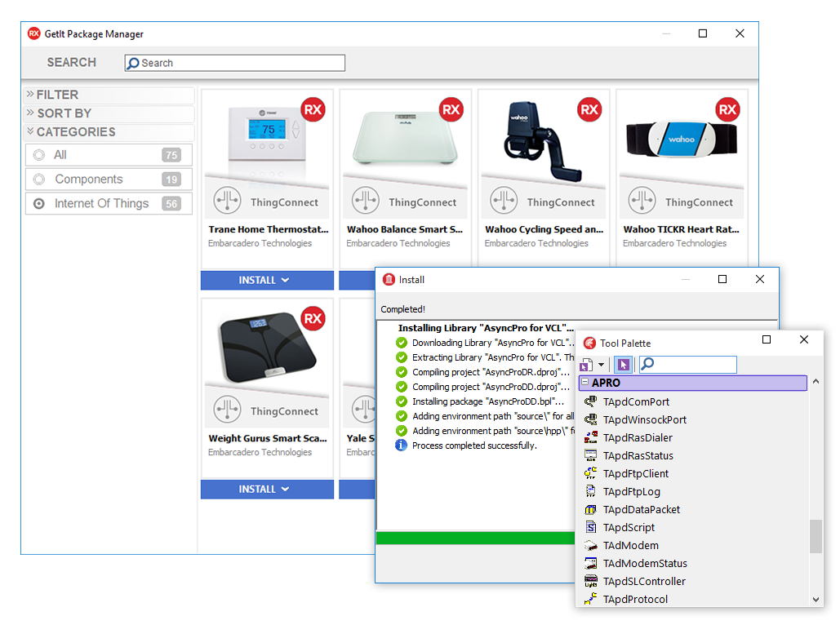The height and width of the screenshot is (625, 840).
Task: Click the Wahoo cycling sensor product thumbnail
Action: tap(541, 141)
